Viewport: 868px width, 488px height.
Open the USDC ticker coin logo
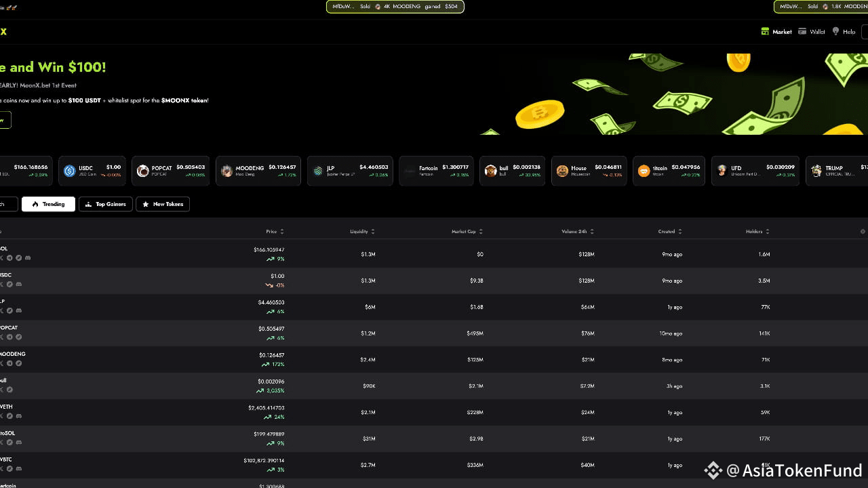(69, 171)
